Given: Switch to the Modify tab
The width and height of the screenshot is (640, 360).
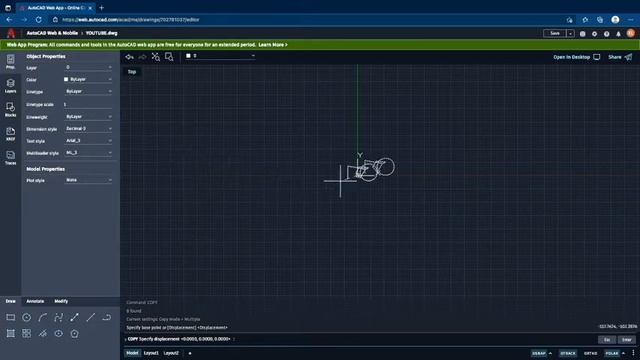Looking at the screenshot, I should [61, 301].
